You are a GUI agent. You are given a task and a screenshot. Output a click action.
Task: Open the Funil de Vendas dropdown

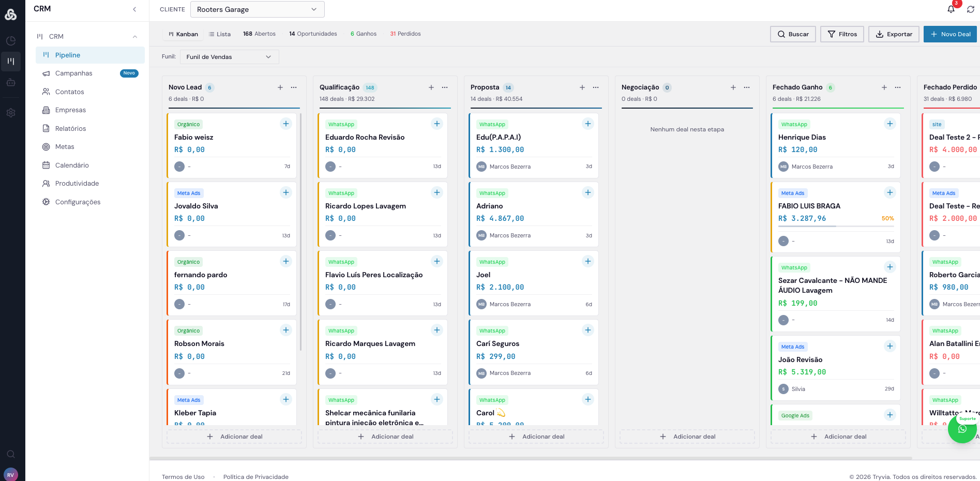pos(229,57)
